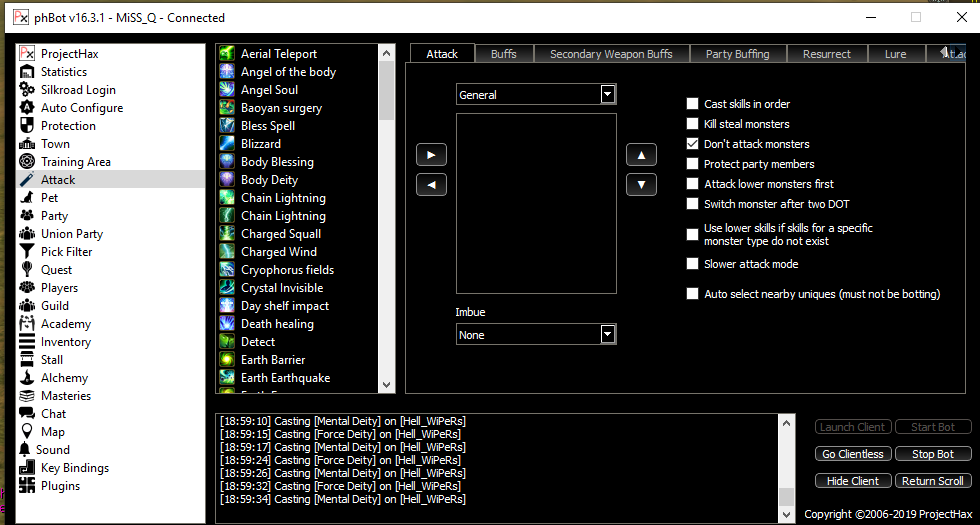
Task: Open the Alchemy section
Action: 64,378
